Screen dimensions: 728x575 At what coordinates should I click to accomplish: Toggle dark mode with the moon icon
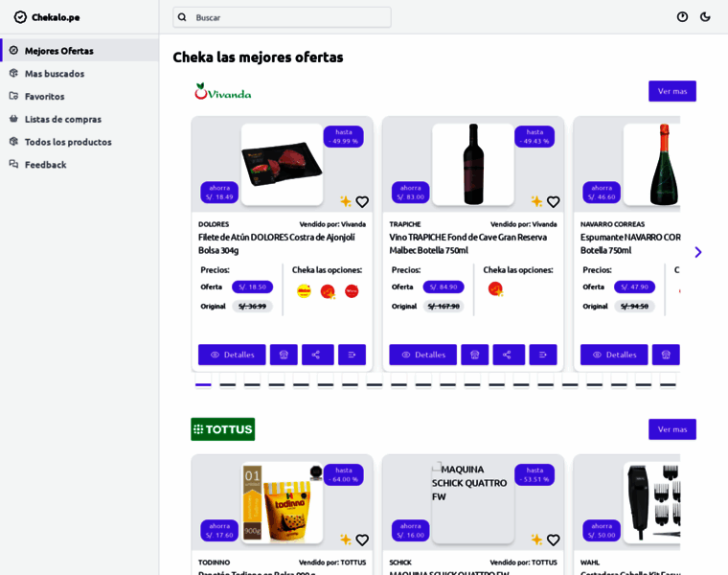[x=705, y=17]
